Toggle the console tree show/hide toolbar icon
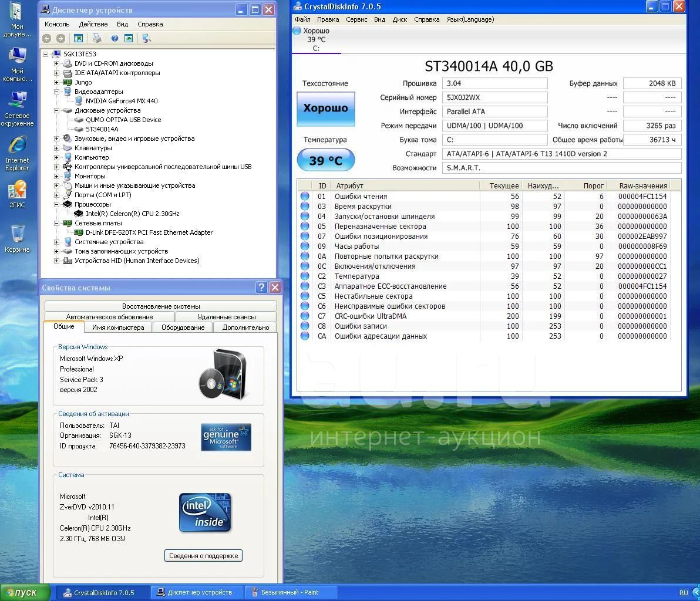This screenshot has height=601, width=700. click(79, 38)
